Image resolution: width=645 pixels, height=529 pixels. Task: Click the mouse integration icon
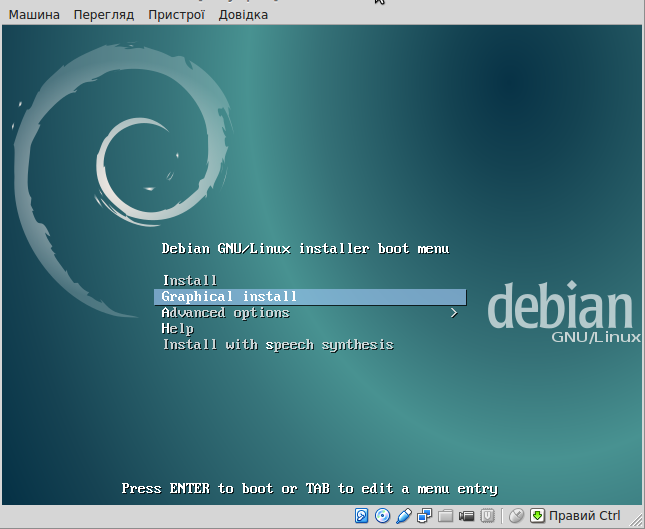point(516,516)
